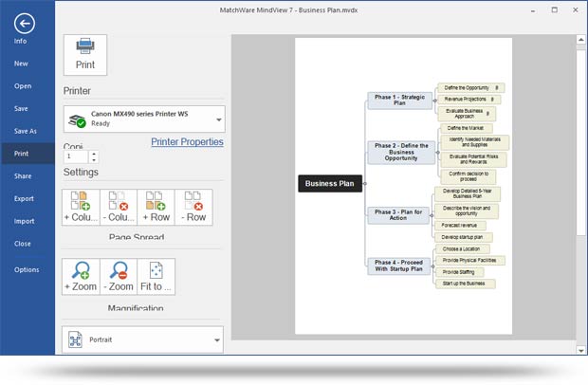Screen dimensions: 588x385
Task: Click the Revenue Projections sub-branch
Action: click(469, 100)
